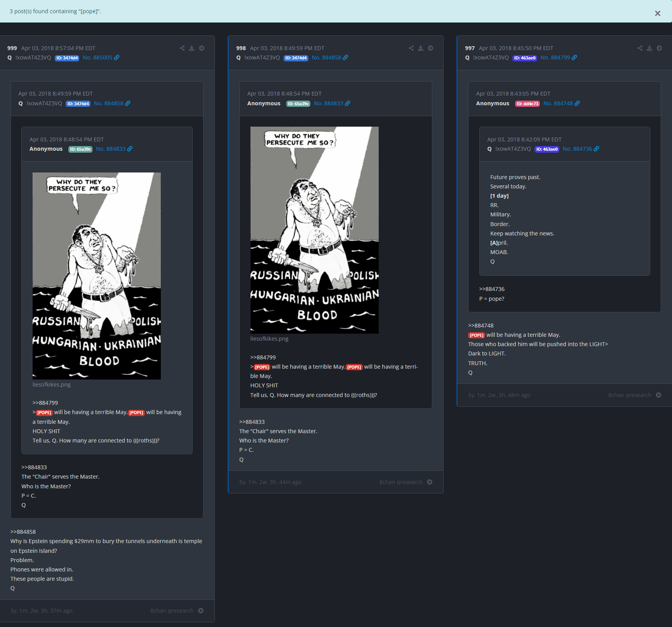This screenshot has height=627, width=672.
Task: Click '5y, 1m, 2w, 3h, 48m ago' text
Action: tap(499, 395)
